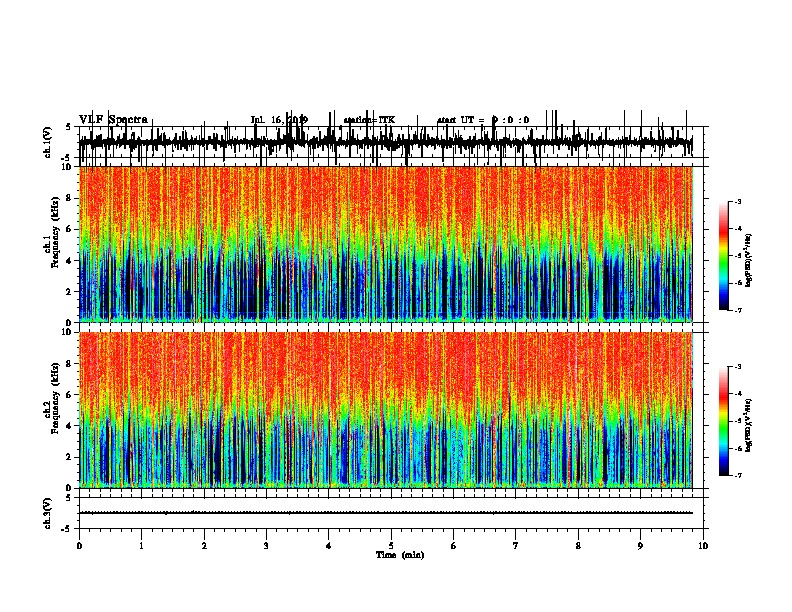Click the 5 tick on ch.1(V) axis
792x612 pixels.
[69, 127]
